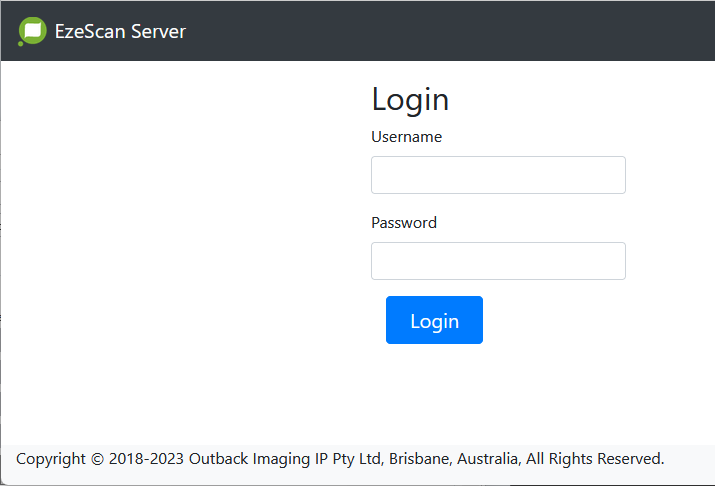Click the word EzeScan in the header

point(91,31)
